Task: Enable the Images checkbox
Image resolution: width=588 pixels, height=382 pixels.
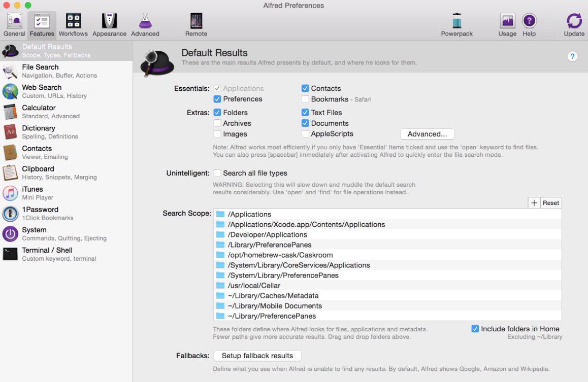Action: (x=217, y=134)
